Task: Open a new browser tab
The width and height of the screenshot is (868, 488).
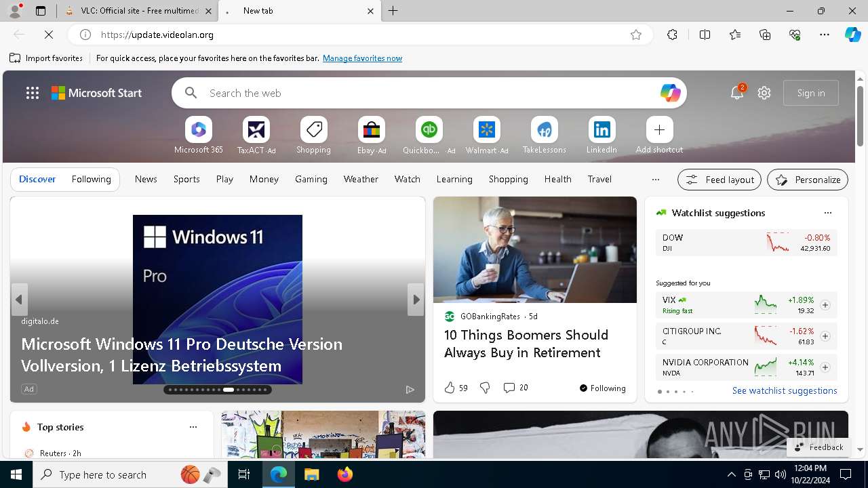Action: (x=393, y=11)
